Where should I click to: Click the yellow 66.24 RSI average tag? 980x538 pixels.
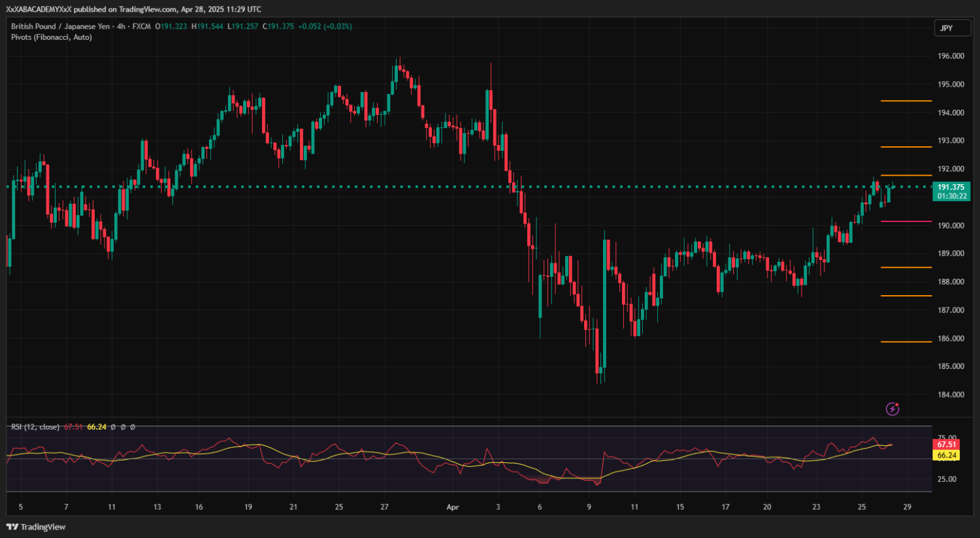[x=947, y=456]
